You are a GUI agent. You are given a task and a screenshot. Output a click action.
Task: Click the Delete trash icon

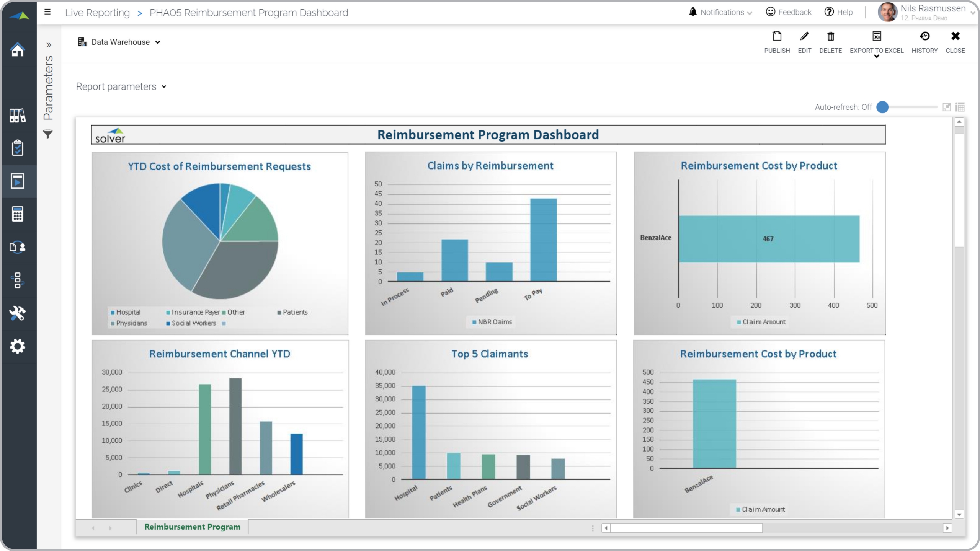(830, 36)
